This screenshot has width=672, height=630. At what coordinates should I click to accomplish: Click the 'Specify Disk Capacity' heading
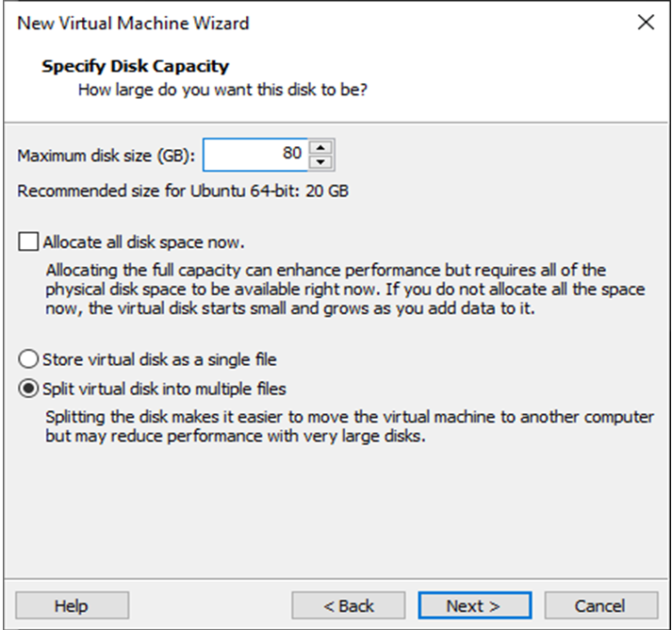(135, 66)
